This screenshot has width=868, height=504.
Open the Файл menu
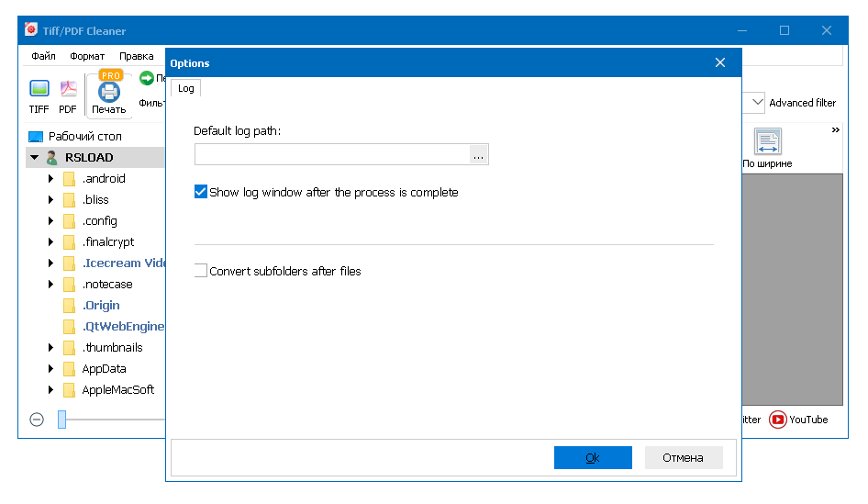coord(43,56)
